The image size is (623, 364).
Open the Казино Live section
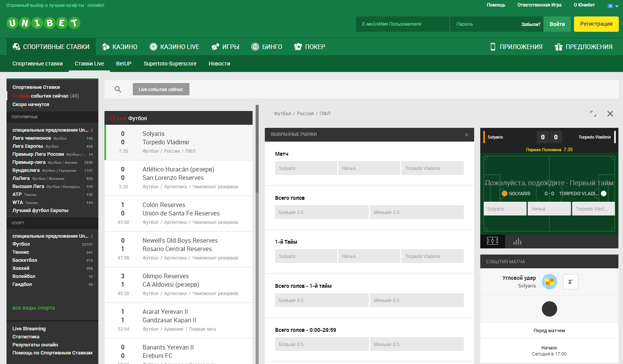click(x=175, y=47)
